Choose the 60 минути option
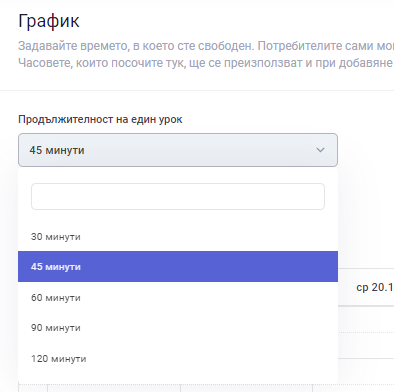The height and width of the screenshot is (392, 394). [178, 297]
